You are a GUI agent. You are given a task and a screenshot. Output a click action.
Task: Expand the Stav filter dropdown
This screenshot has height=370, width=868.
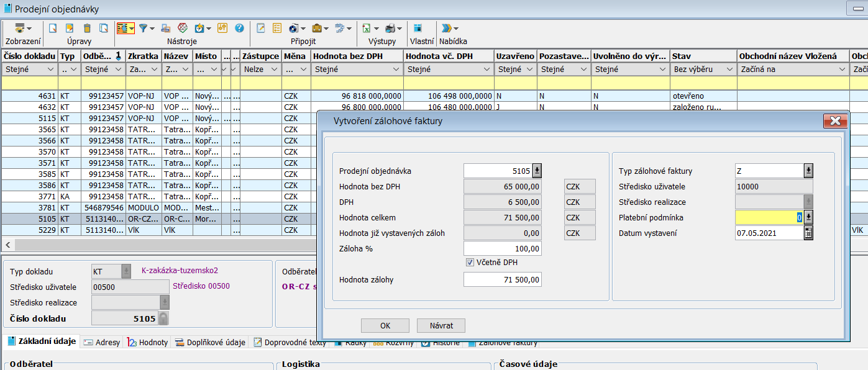click(729, 70)
